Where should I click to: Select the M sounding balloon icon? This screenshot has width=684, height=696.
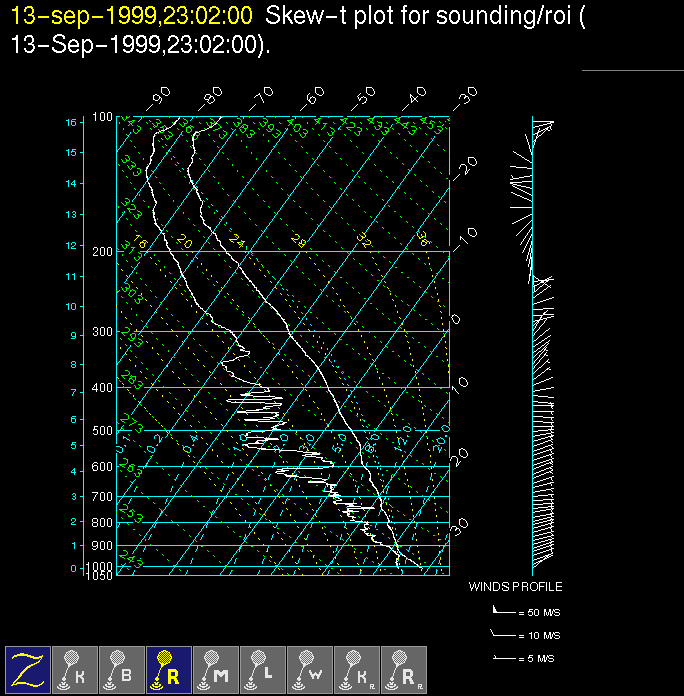coord(216,669)
